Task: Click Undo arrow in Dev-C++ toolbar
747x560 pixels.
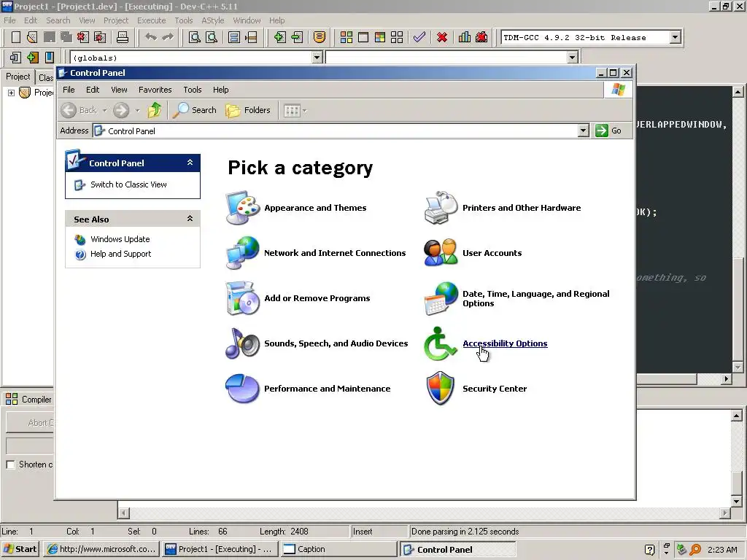Action: pos(150,37)
